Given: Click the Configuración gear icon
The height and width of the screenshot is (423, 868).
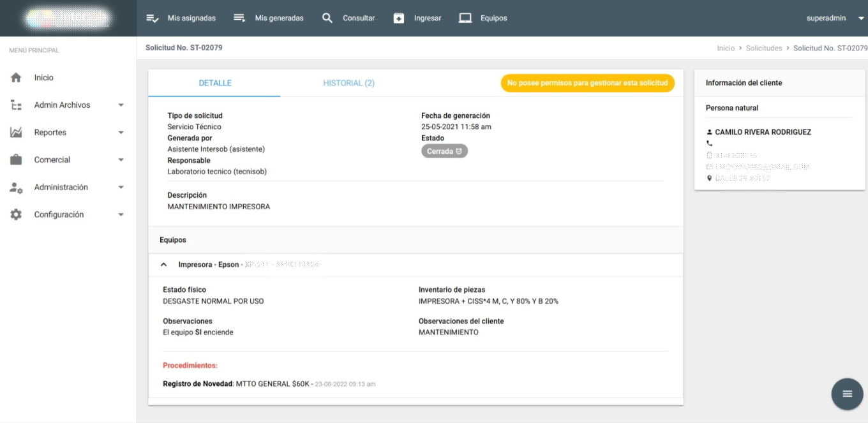Looking at the screenshot, I should pos(16,214).
